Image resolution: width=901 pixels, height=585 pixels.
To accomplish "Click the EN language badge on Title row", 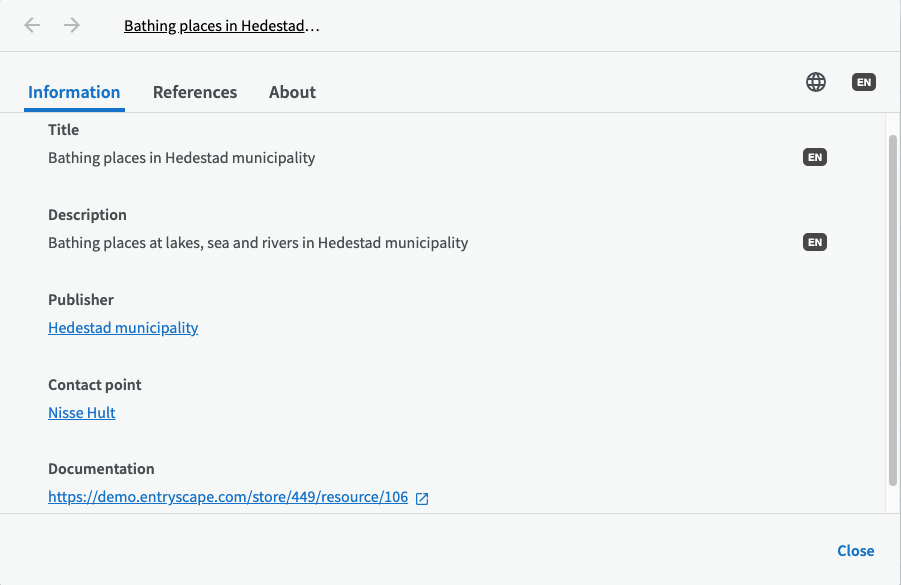I will (815, 157).
